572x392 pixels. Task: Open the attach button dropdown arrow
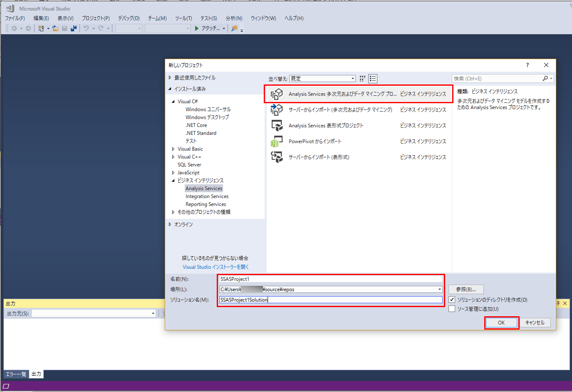pos(224,29)
